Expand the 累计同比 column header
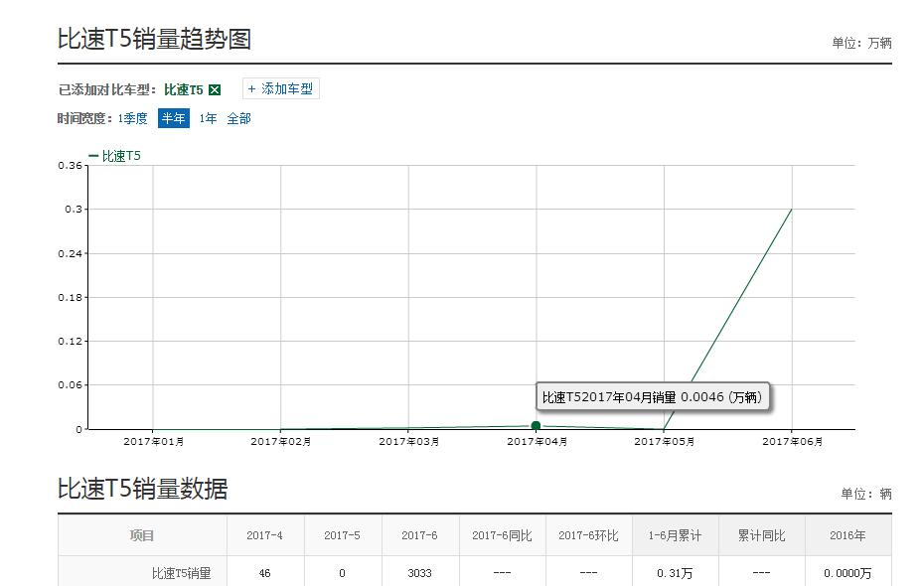The width and height of the screenshot is (924, 586). 760,534
